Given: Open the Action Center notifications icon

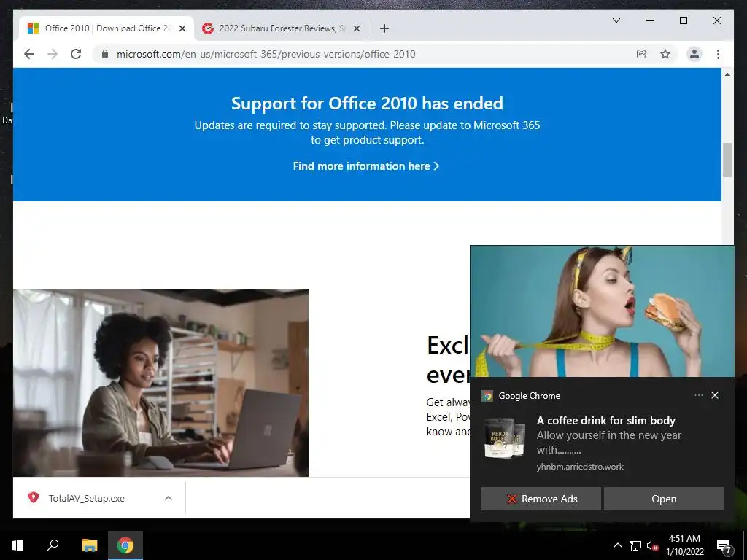Looking at the screenshot, I should [723, 545].
